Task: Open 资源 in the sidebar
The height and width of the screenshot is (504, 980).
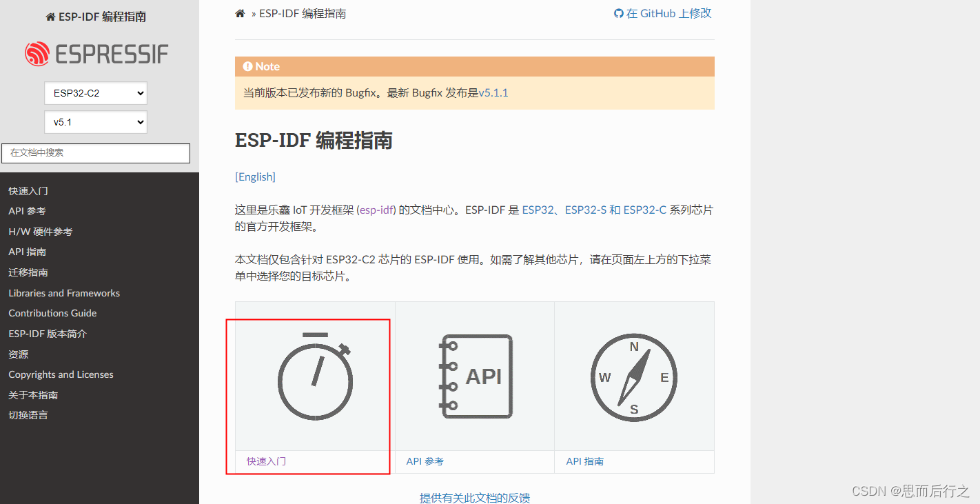Action: [x=19, y=354]
